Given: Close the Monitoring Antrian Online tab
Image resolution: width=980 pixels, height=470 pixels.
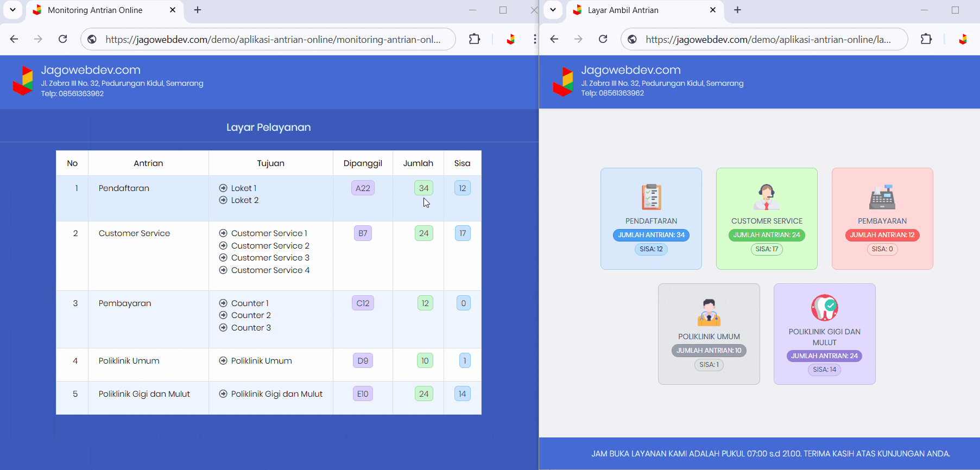Looking at the screenshot, I should [173, 10].
